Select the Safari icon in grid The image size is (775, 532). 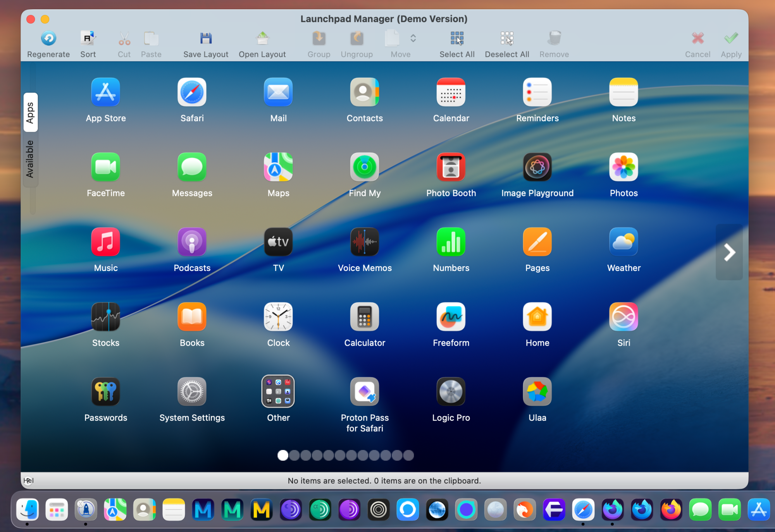(x=192, y=92)
